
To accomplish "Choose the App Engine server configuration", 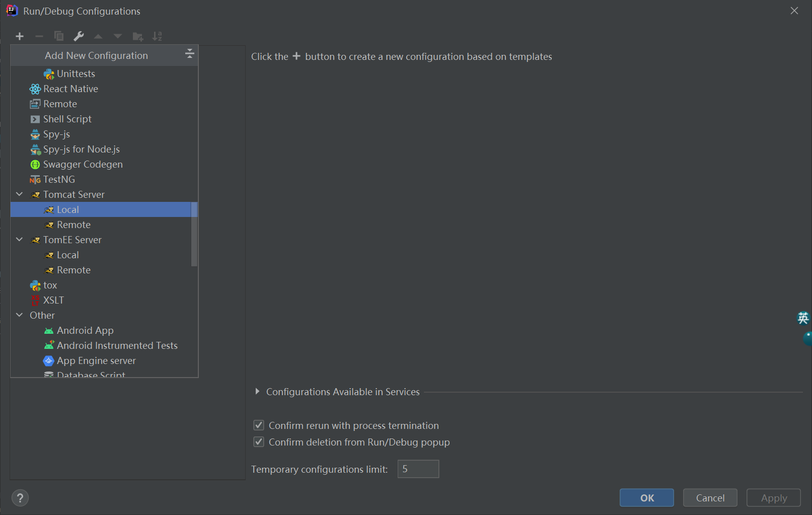I will click(x=104, y=360).
